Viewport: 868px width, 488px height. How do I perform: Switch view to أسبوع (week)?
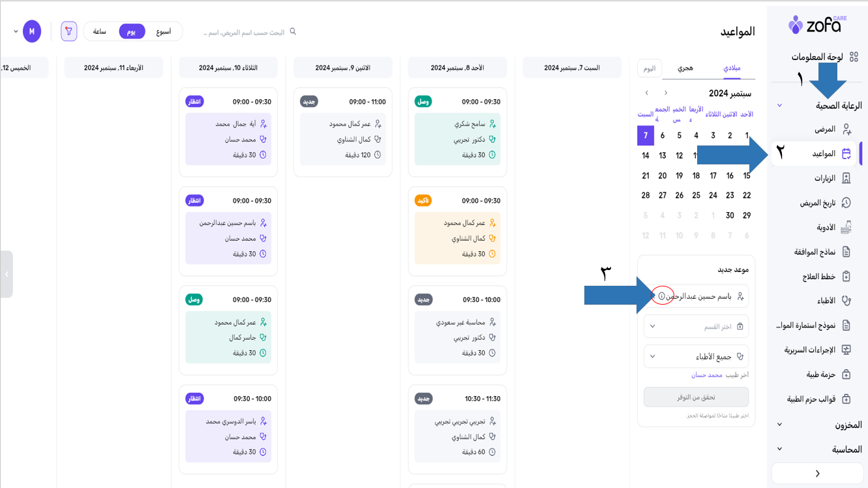163,31
